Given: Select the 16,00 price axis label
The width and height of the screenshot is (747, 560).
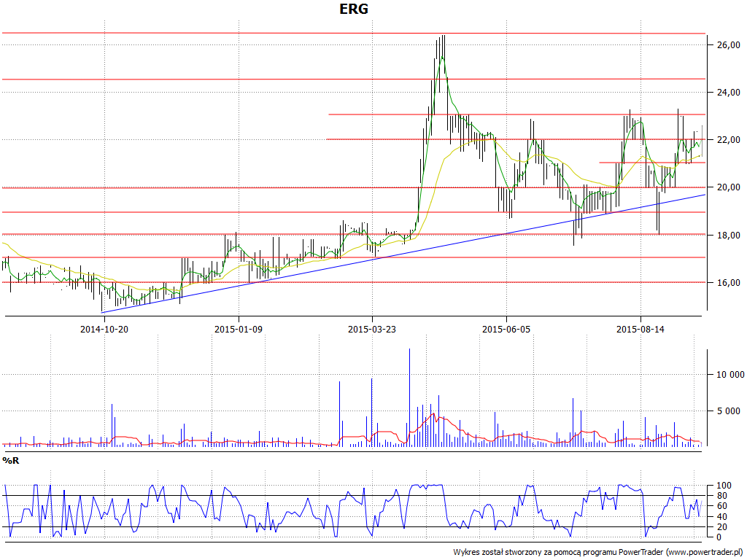Looking at the screenshot, I should 729,283.
